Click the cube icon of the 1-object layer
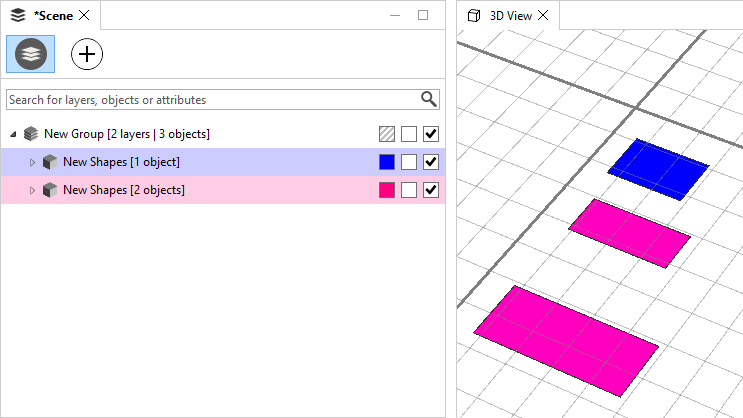This screenshot has width=743, height=418. tap(50, 162)
